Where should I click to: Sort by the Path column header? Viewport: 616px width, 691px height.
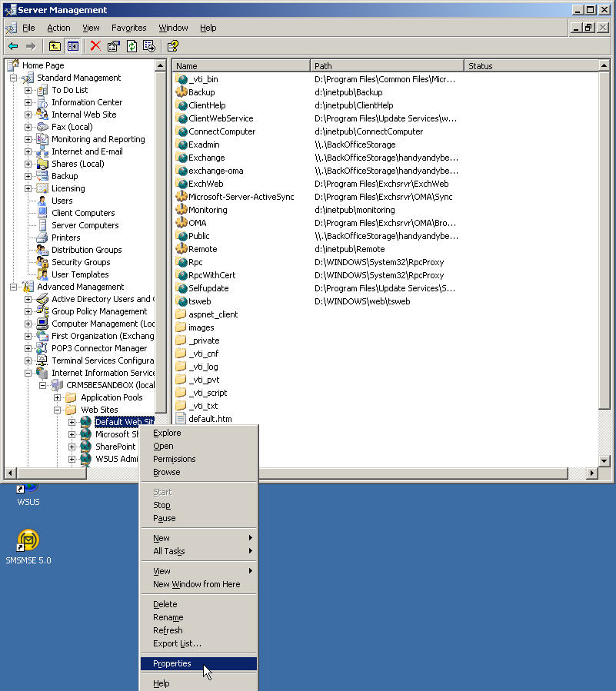coord(387,65)
